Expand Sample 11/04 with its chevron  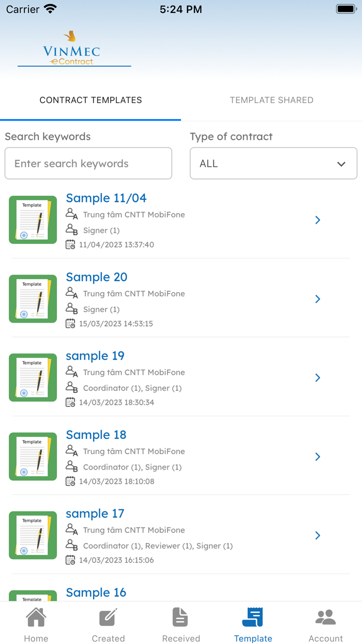click(x=318, y=220)
